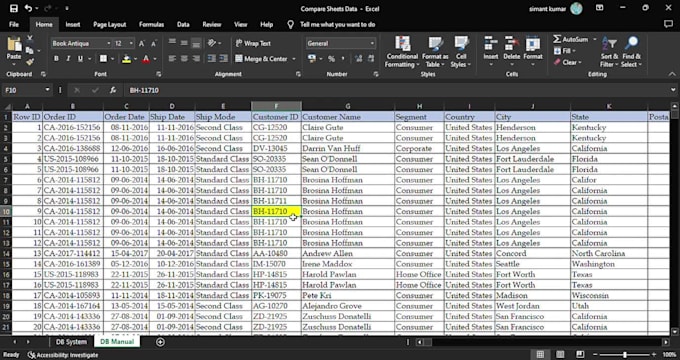The image size is (680, 360).
Task: Click the Format Painter brush icon
Action: pos(30,62)
